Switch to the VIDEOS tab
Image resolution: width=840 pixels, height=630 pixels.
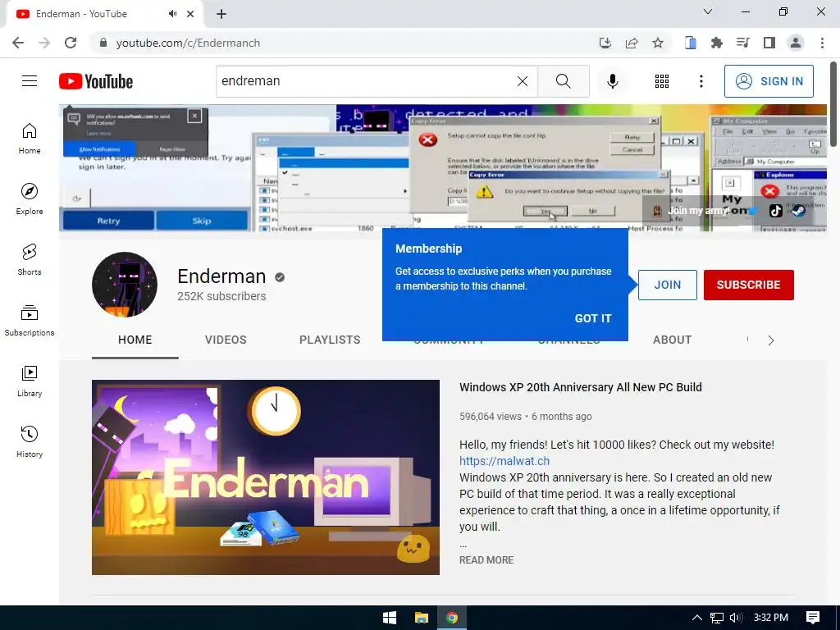(226, 340)
